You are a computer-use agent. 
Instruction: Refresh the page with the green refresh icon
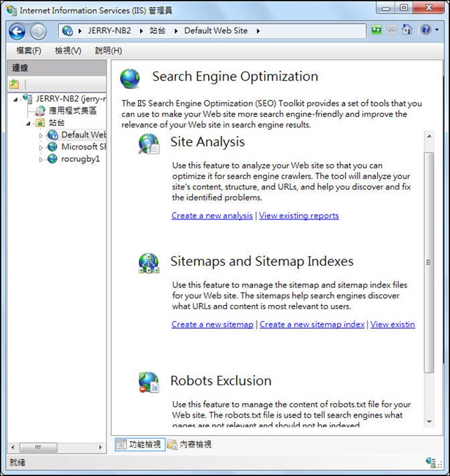click(x=376, y=29)
